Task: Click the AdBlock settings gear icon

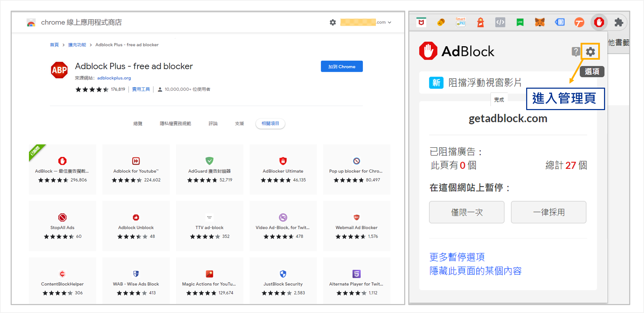Action: point(590,51)
